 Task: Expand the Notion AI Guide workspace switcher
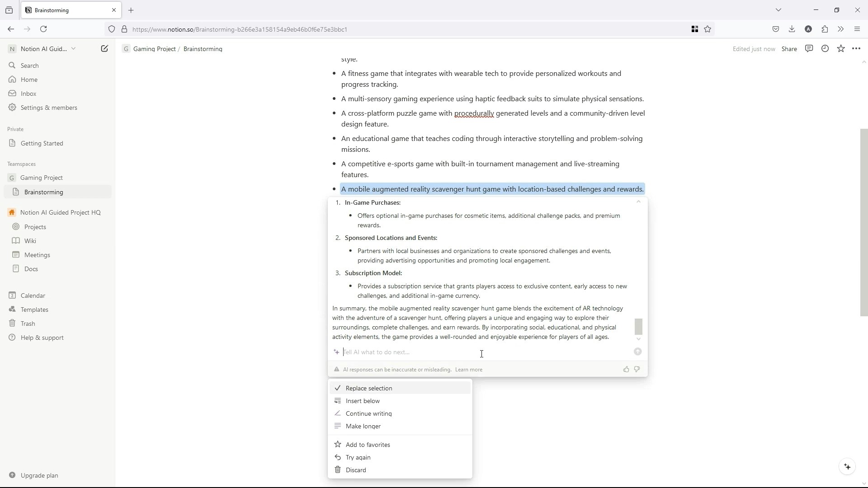pyautogui.click(x=43, y=49)
